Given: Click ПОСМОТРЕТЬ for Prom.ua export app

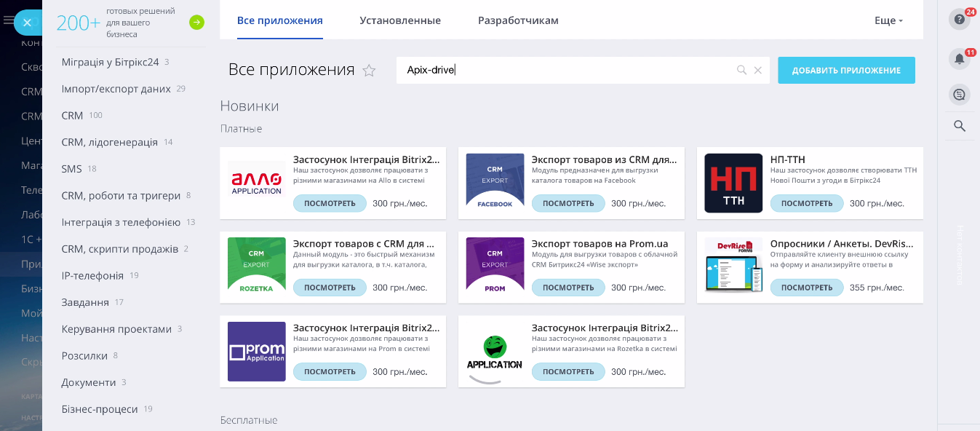Looking at the screenshot, I should click(x=568, y=288).
